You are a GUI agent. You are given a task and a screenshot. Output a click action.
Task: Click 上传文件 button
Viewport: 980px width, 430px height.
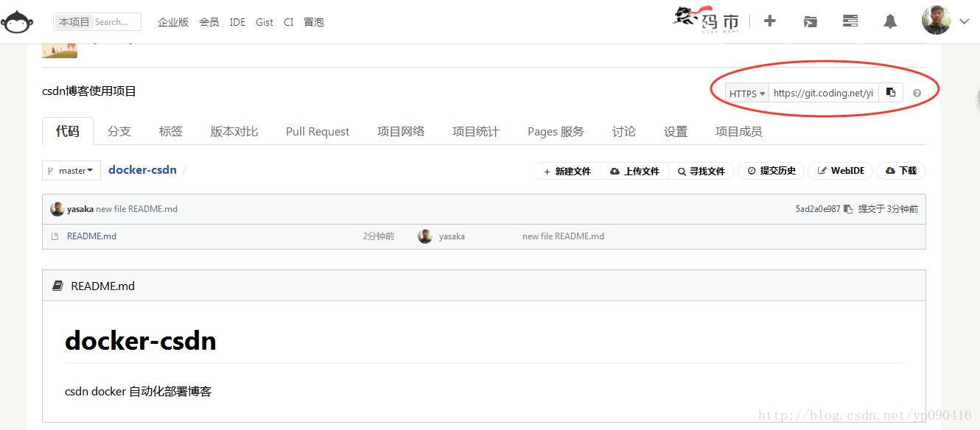[x=634, y=171]
